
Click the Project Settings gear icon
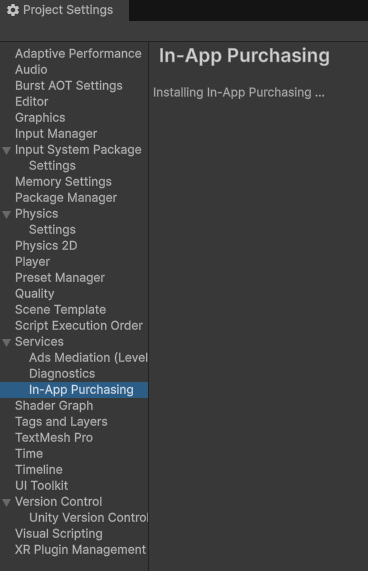coord(13,10)
